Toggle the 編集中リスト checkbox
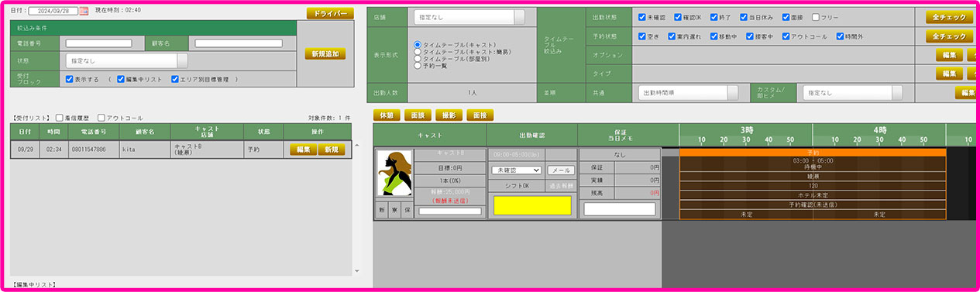 tap(120, 79)
